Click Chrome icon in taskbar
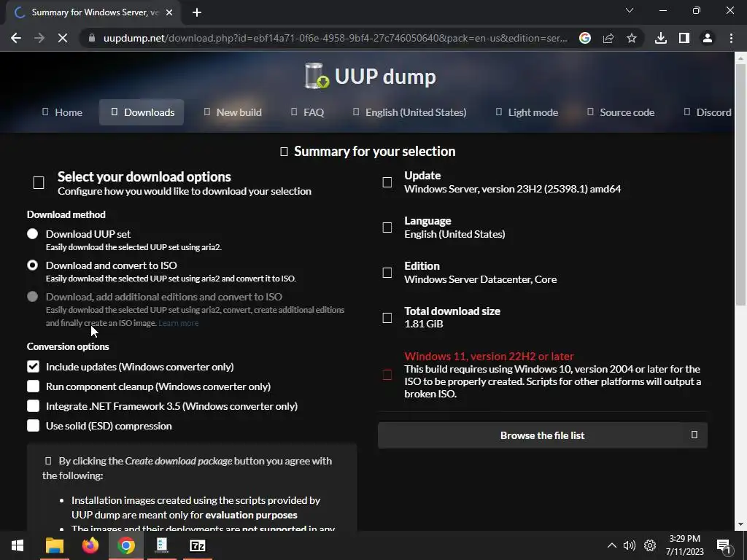The width and height of the screenshot is (747, 560). tap(125, 545)
